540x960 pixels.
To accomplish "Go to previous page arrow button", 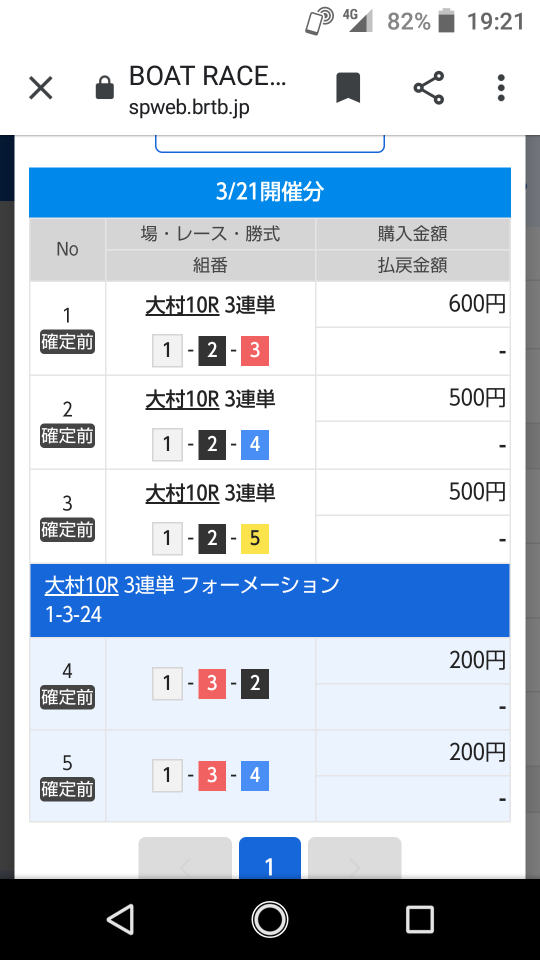I will coord(185,858).
